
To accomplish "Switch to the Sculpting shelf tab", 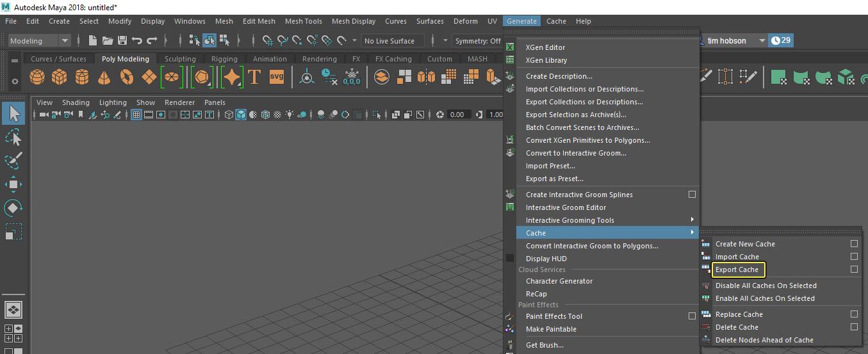I will tap(180, 59).
